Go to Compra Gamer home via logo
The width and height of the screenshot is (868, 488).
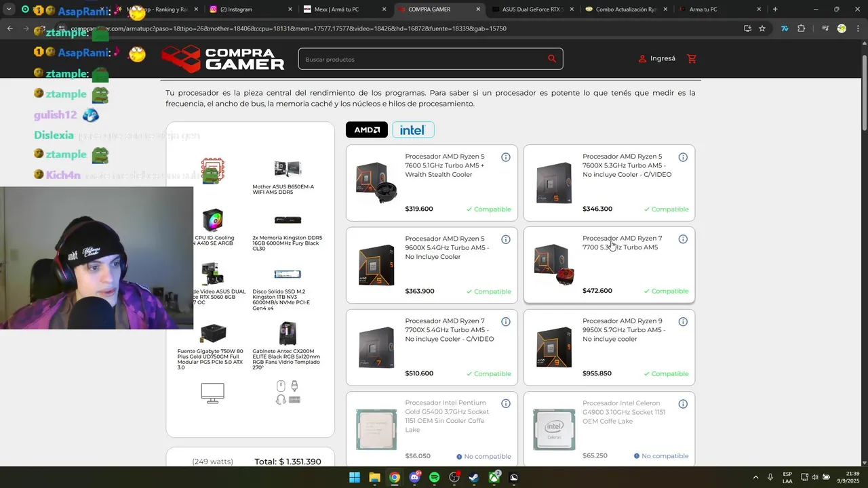tap(223, 59)
